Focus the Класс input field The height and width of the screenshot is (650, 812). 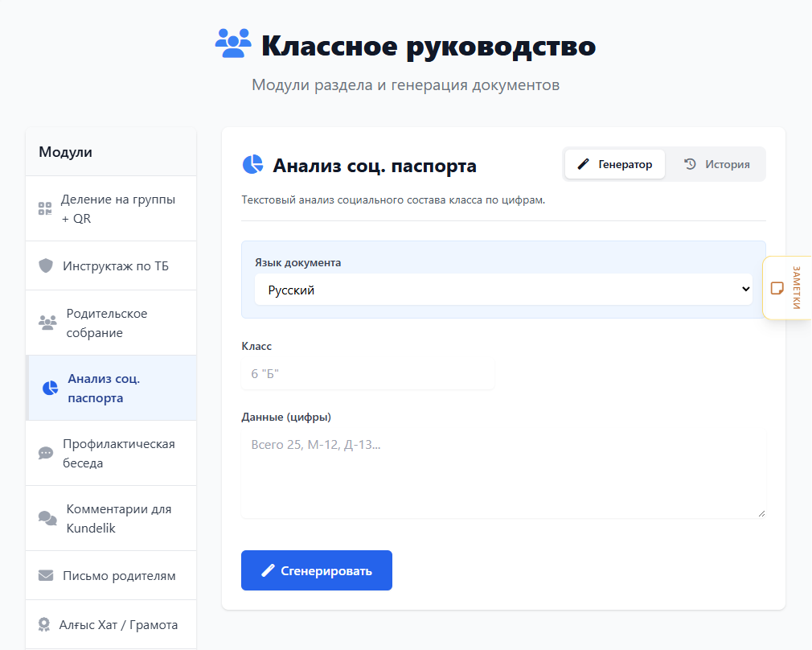point(367,374)
